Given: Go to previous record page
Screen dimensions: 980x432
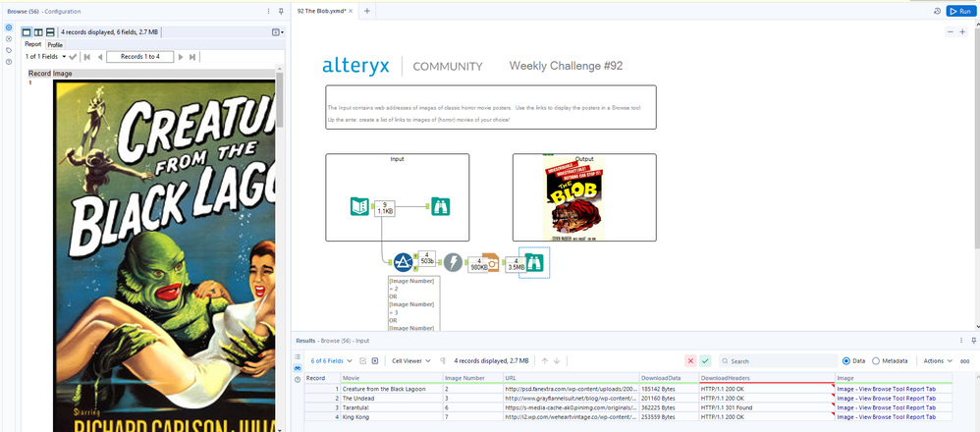Looking at the screenshot, I should [x=99, y=57].
